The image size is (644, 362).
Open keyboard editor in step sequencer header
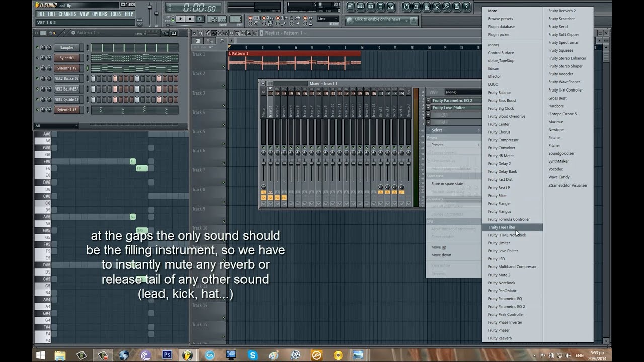click(174, 33)
